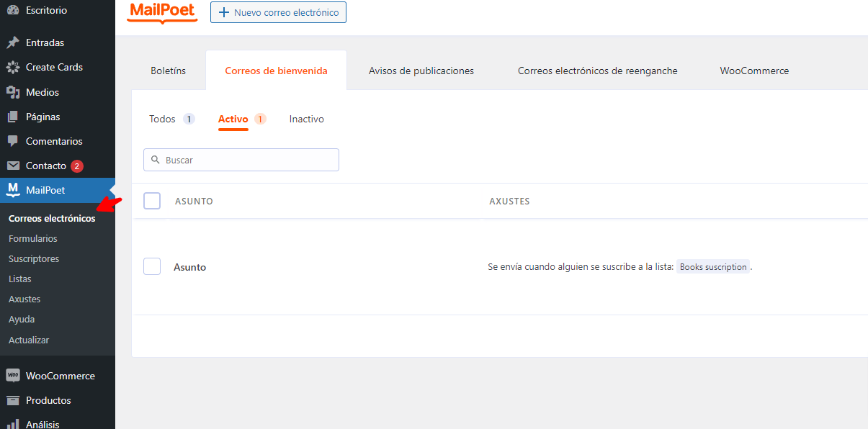Select the Correos de bienvenida tab

point(277,71)
